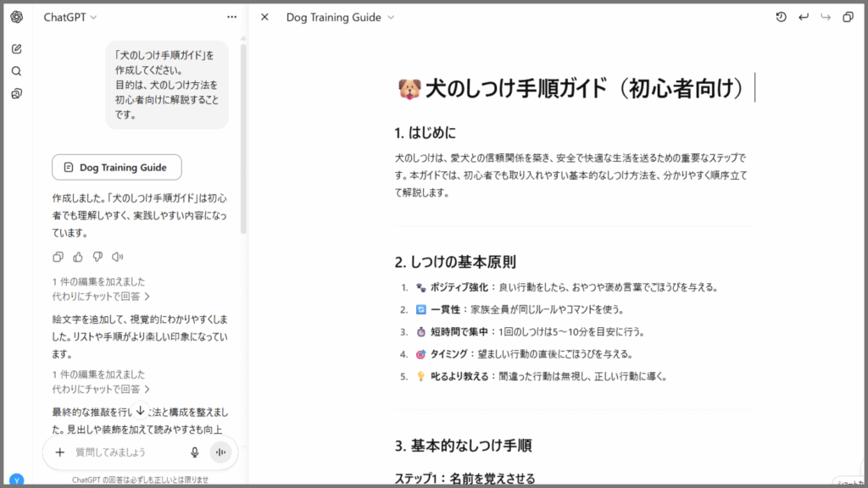Toggle read aloud for the response
The image size is (868, 488).
(x=118, y=257)
